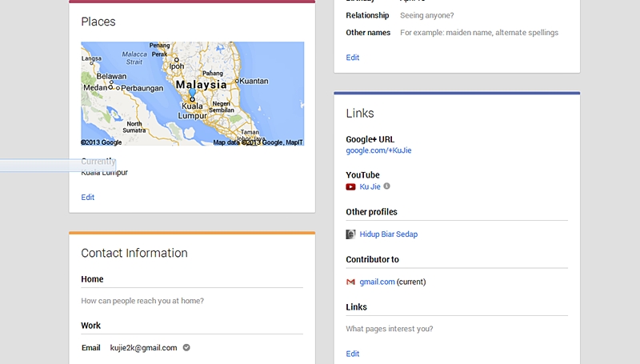Click the Gmail envelope icon
The height and width of the screenshot is (364, 640).
[350, 282]
